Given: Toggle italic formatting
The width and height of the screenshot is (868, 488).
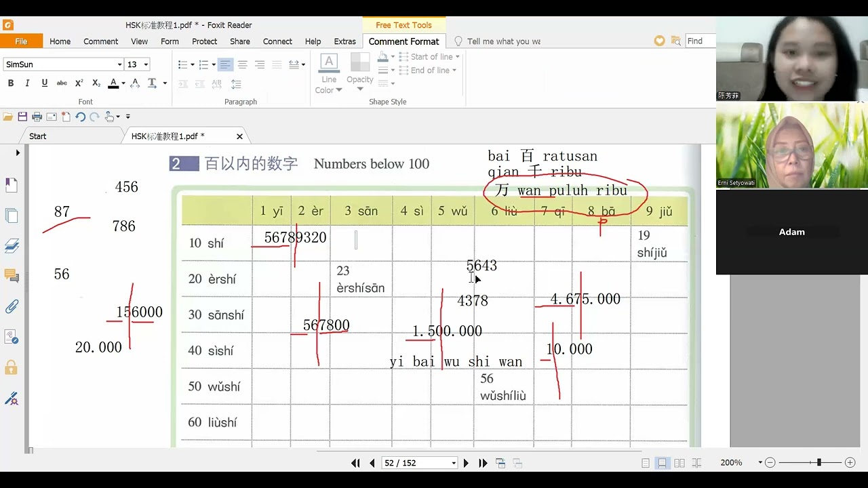Looking at the screenshot, I should 27,83.
